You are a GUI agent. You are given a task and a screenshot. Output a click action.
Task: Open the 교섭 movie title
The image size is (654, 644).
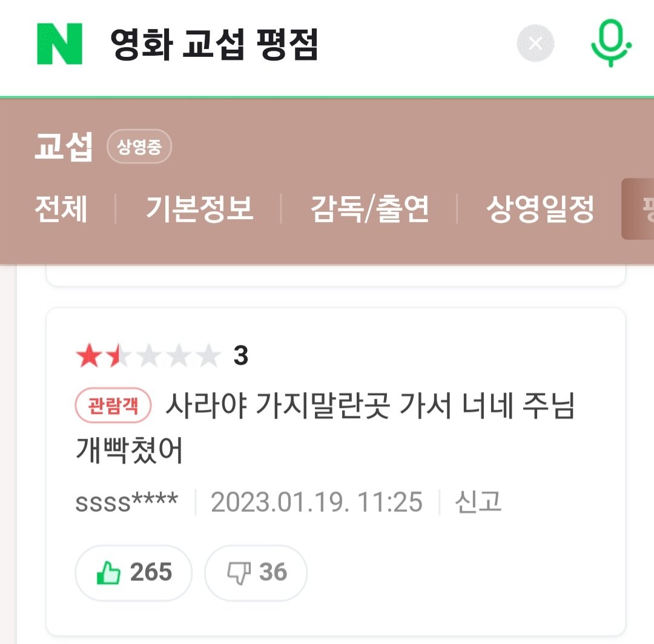click(x=64, y=147)
